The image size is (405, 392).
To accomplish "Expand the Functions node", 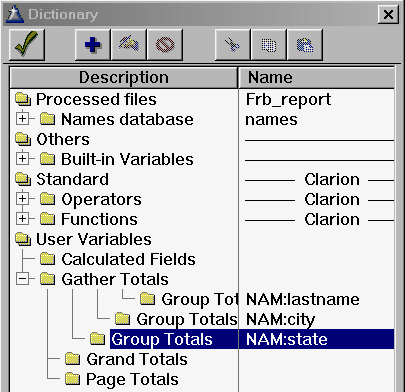I will click(x=22, y=219).
